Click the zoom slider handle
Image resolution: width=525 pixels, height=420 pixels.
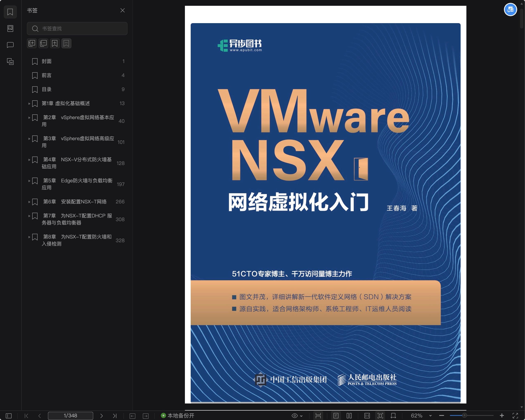pyautogui.click(x=464, y=415)
